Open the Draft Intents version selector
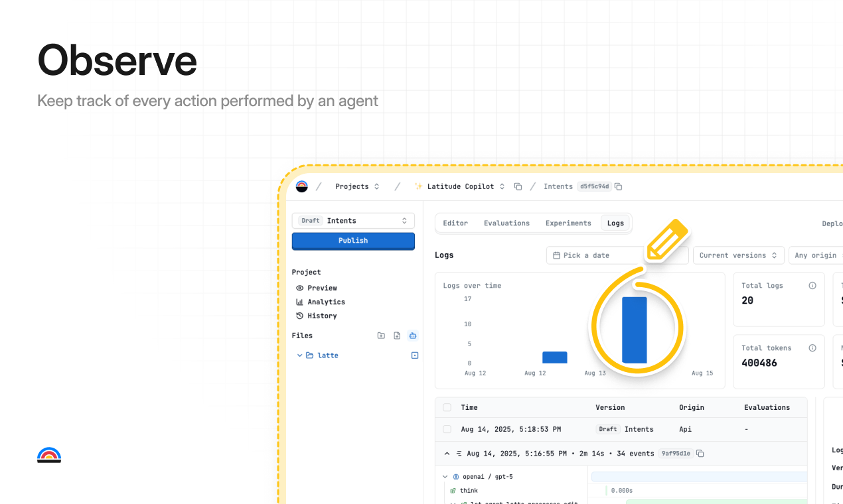Viewport: 843px width, 504px height. 353,221
